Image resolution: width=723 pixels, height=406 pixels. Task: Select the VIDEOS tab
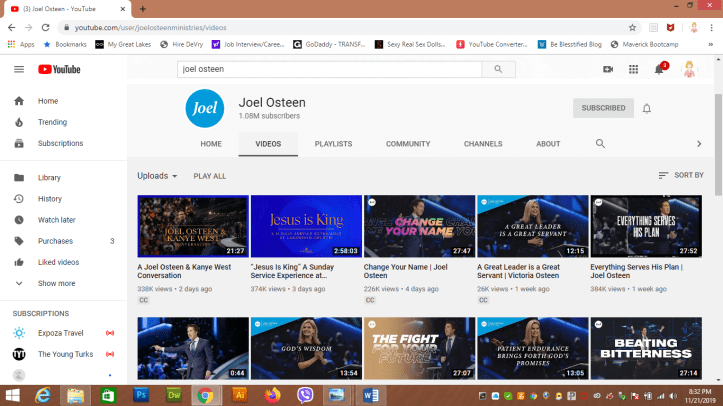[x=268, y=144]
